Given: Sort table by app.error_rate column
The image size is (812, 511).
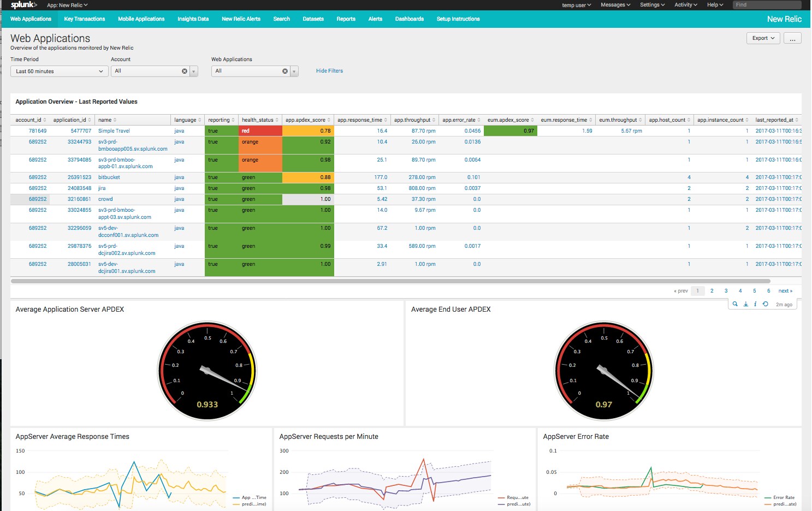Looking at the screenshot, I should 461,120.
